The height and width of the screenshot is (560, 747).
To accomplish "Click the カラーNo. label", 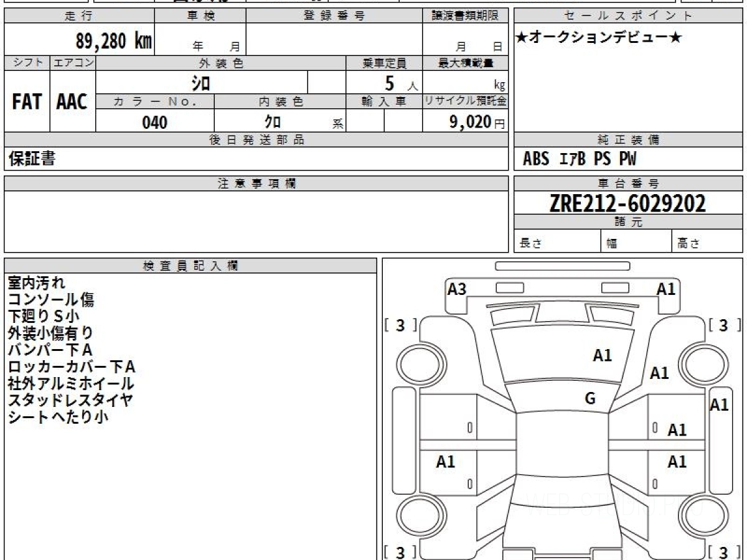I will coord(155,102).
